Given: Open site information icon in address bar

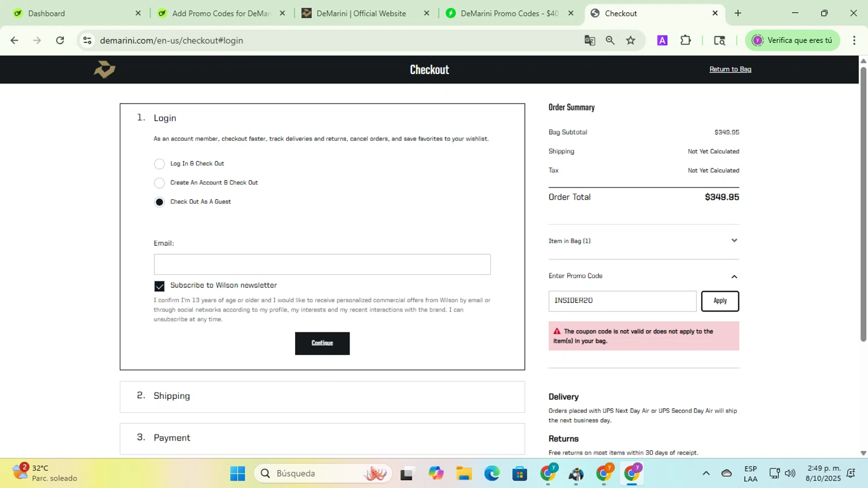Looking at the screenshot, I should [x=87, y=41].
